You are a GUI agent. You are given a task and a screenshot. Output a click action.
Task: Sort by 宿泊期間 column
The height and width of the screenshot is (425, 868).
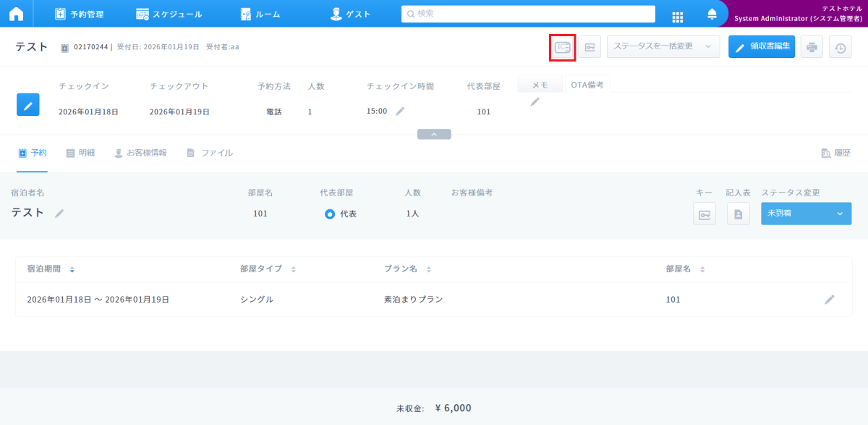pyautogui.click(x=72, y=269)
